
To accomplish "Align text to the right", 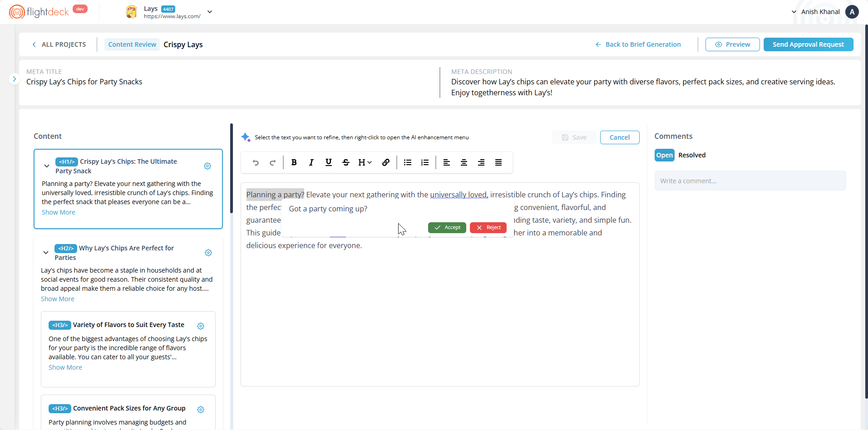I will pyautogui.click(x=481, y=162).
